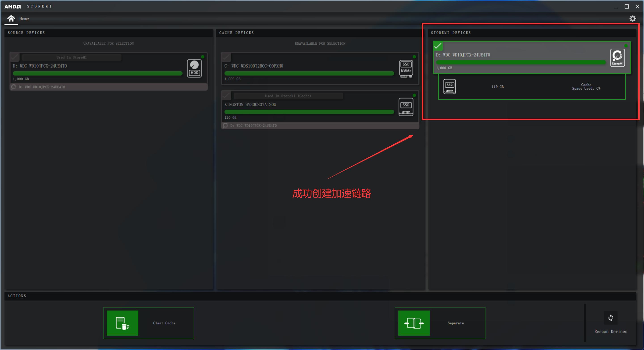Click linked D: WDC label under Kingston

coord(253,125)
